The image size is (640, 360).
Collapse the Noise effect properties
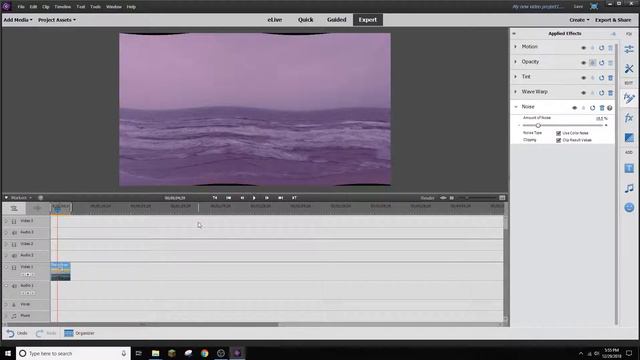point(516,107)
